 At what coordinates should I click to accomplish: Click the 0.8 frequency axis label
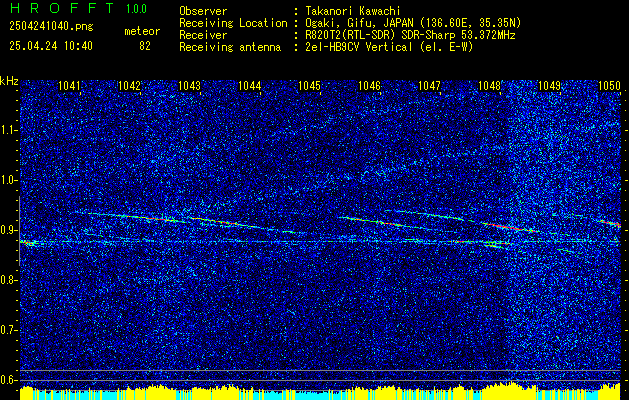(8, 280)
